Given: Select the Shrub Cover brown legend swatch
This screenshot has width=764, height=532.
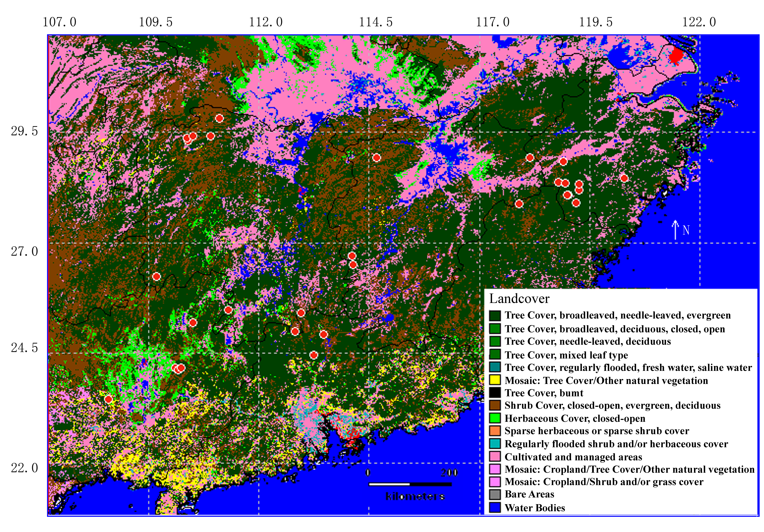Looking at the screenshot, I should click(495, 405).
